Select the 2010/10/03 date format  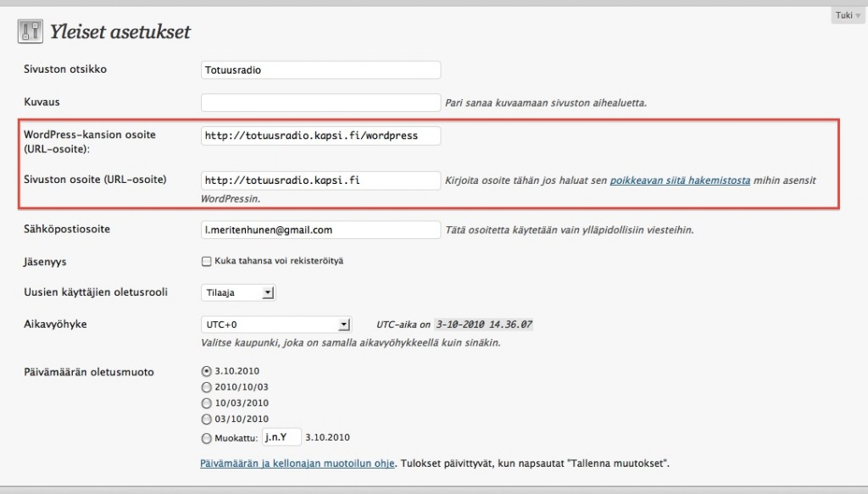(207, 387)
